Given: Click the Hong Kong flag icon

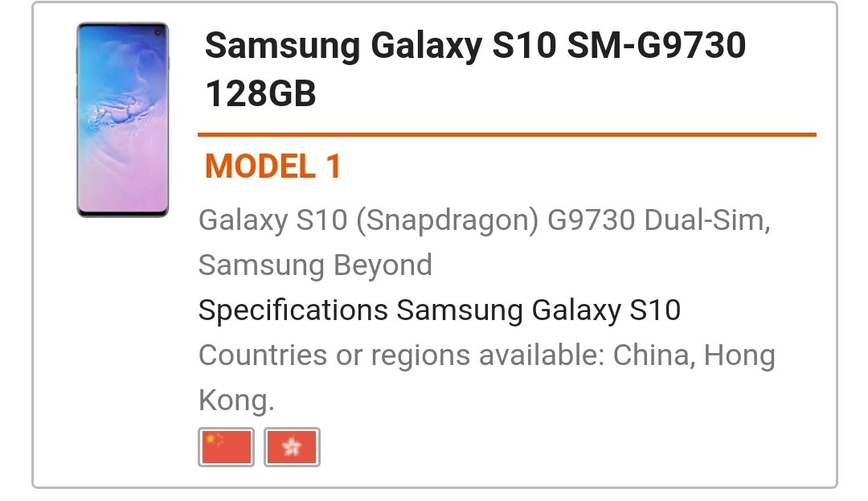Looking at the screenshot, I should tap(292, 447).
